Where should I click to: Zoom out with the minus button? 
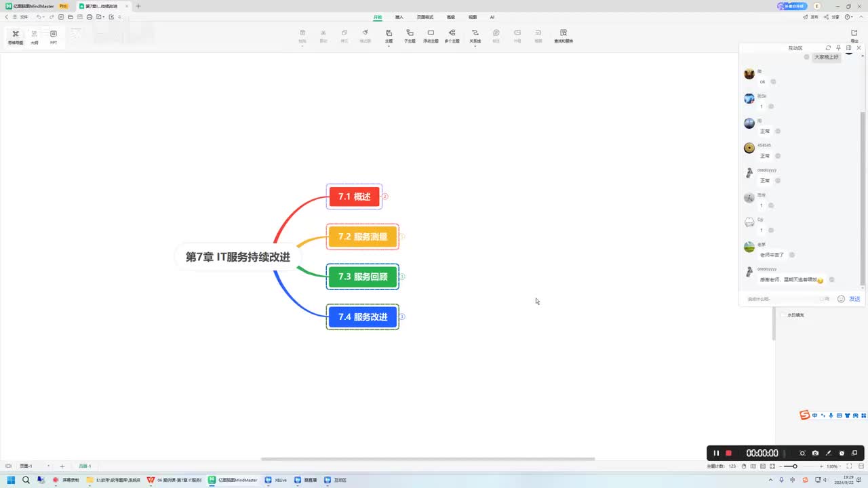tap(779, 466)
